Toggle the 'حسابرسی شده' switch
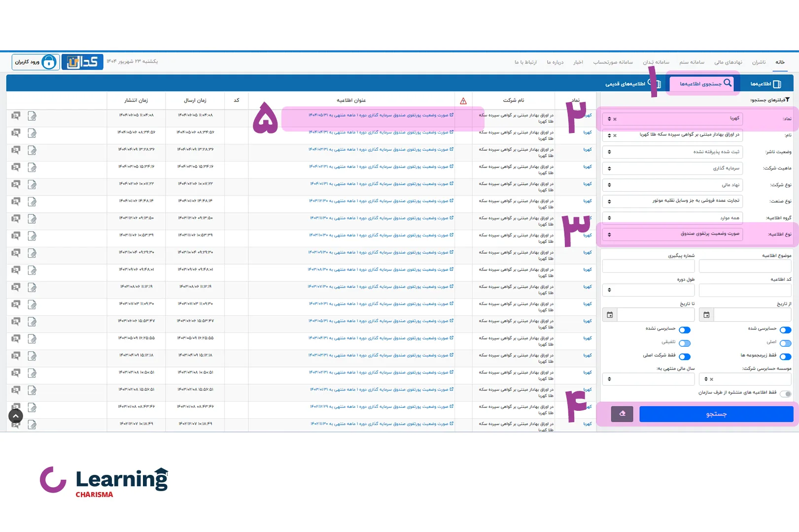The image size is (799, 532). [785, 330]
